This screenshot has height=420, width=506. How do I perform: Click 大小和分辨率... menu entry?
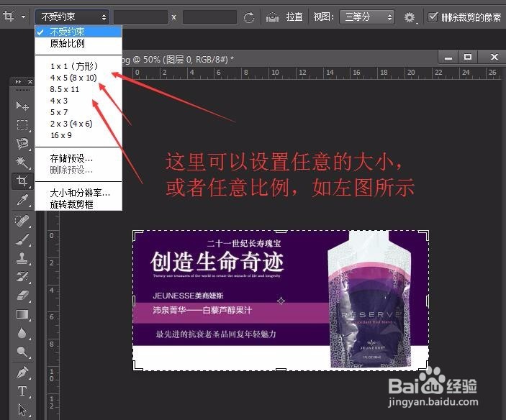tap(78, 193)
